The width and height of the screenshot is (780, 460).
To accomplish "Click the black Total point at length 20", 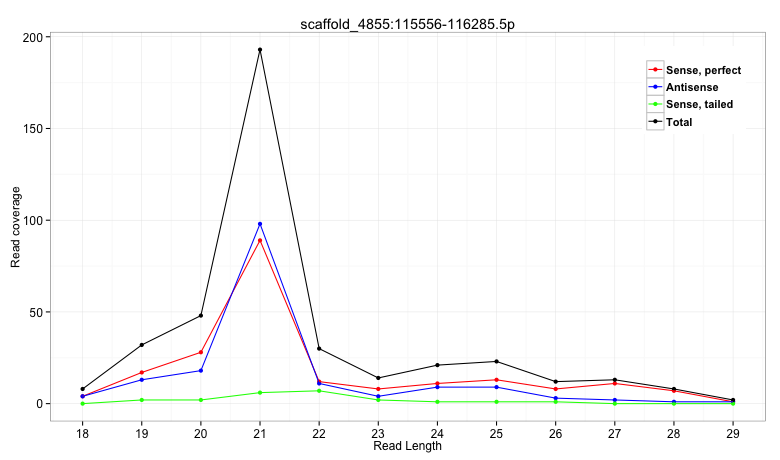I will tap(201, 316).
